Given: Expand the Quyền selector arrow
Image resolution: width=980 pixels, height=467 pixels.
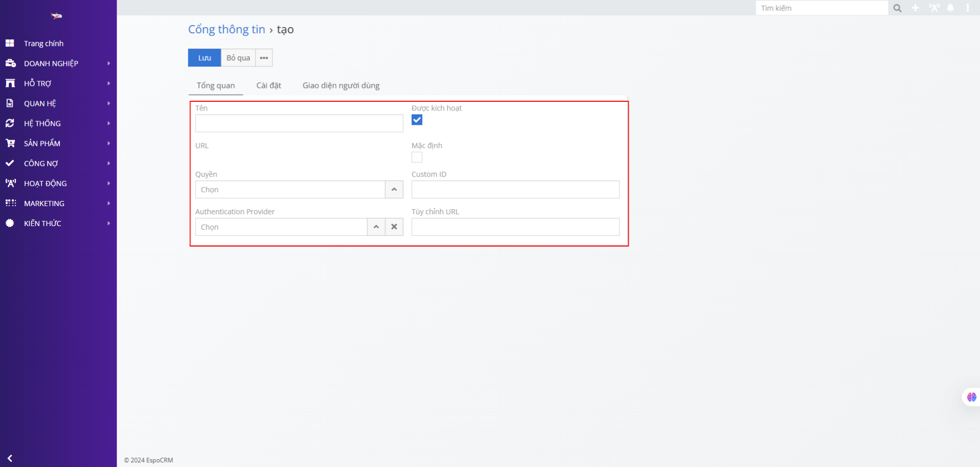Looking at the screenshot, I should coord(394,189).
